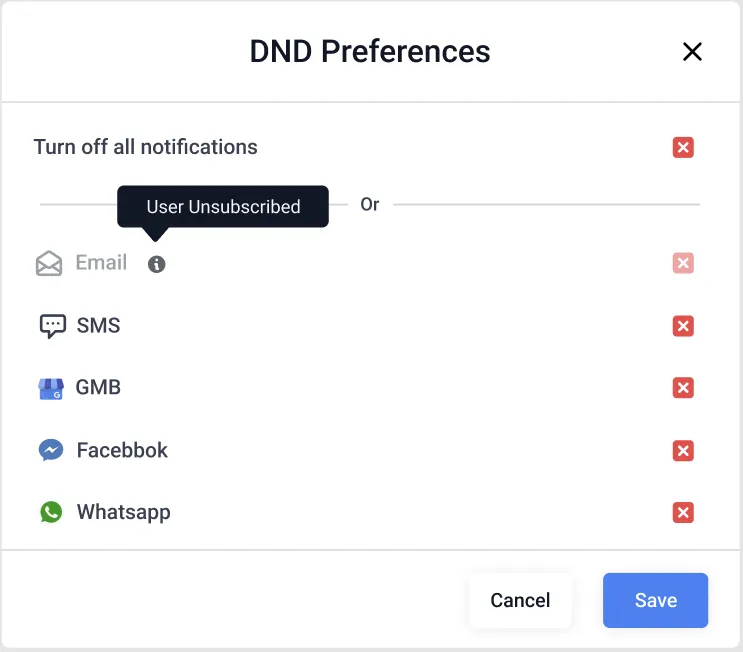
Task: Toggle the SMS DND checkbox
Action: point(683,326)
